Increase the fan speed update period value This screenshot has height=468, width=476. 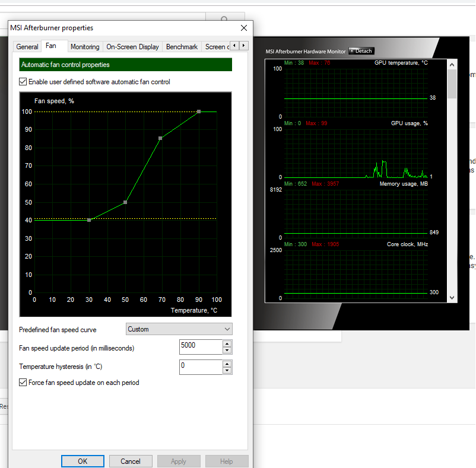click(x=227, y=343)
